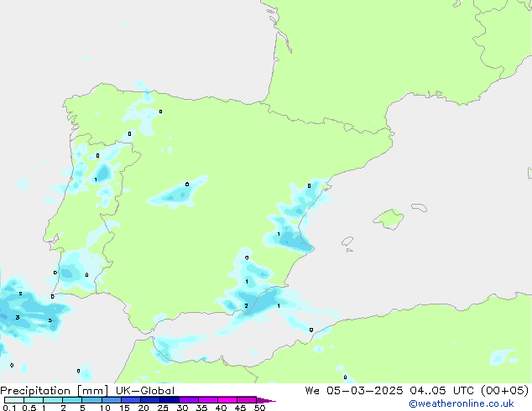Click the "We" weekday label

tap(312, 391)
